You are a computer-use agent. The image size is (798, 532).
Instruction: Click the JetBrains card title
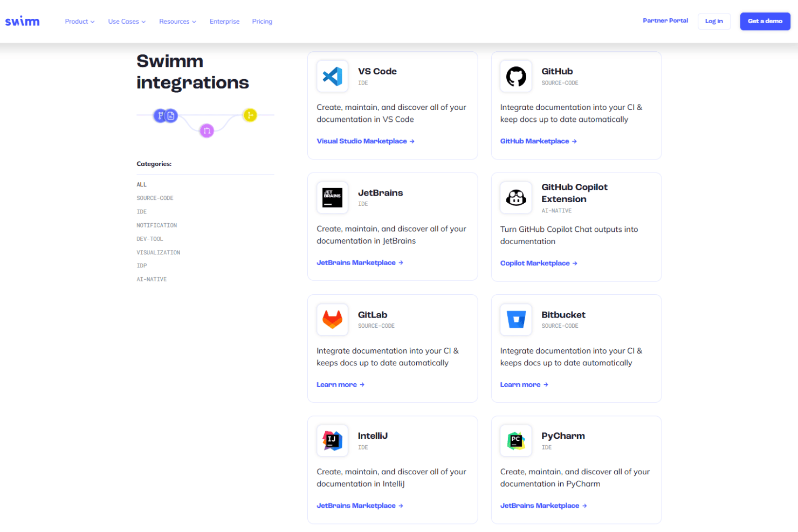point(381,193)
